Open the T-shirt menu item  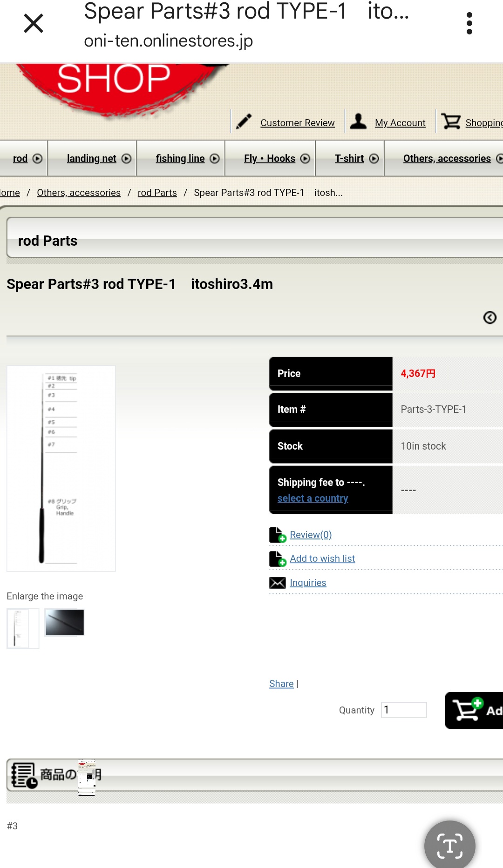click(x=349, y=159)
